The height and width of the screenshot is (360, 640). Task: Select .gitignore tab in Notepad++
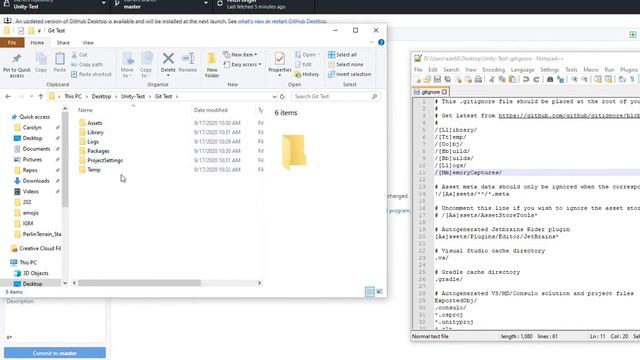pos(431,92)
